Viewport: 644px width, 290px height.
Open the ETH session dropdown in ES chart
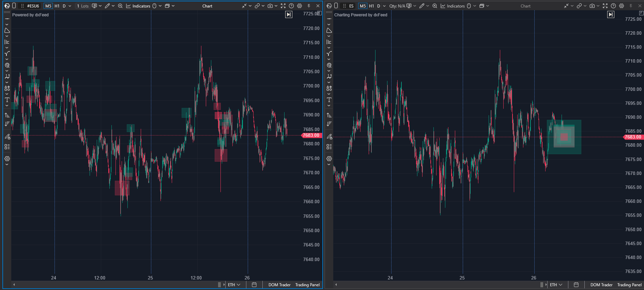coord(556,285)
